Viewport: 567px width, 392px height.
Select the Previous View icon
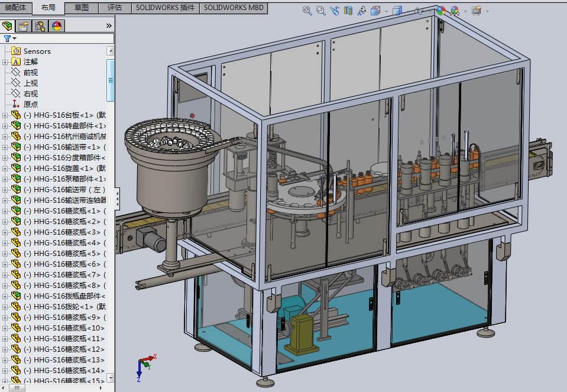[x=335, y=11]
